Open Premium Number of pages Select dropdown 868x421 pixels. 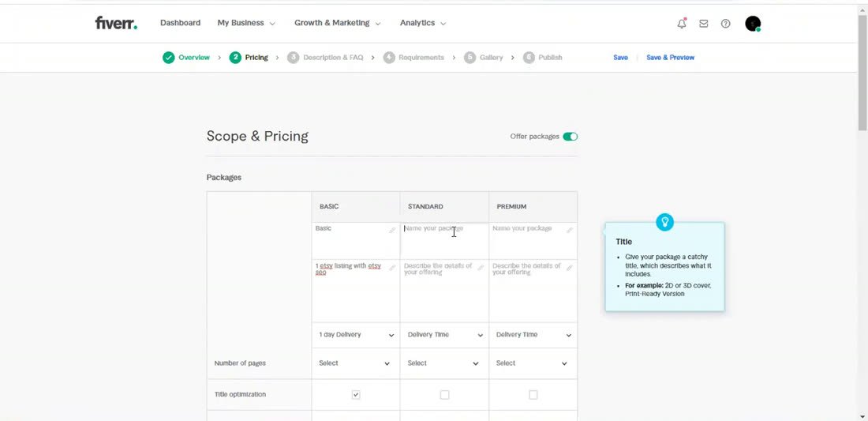(x=533, y=363)
